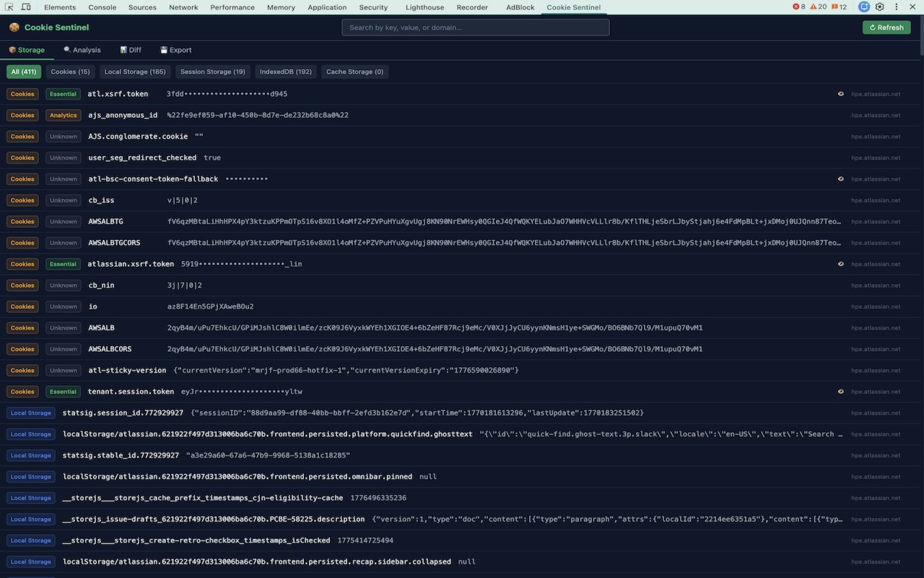Click the Refresh button
The width and height of the screenshot is (924, 578).
(886, 27)
